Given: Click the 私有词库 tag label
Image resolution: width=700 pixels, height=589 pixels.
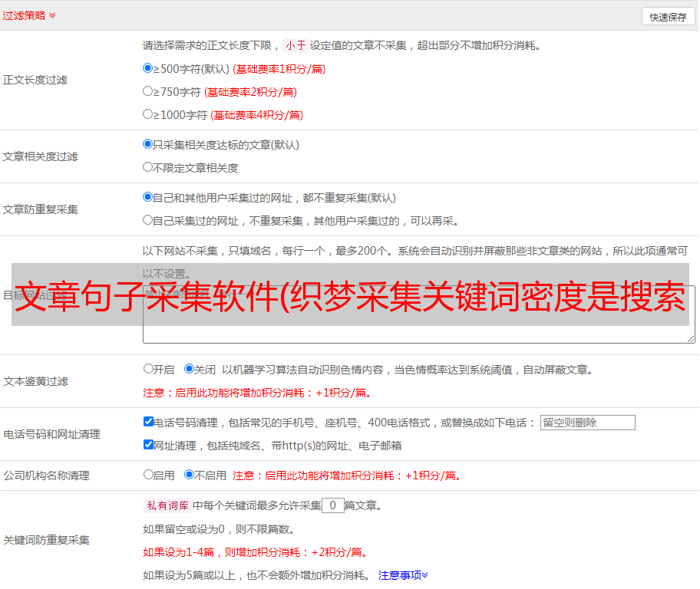Looking at the screenshot, I should [166, 505].
